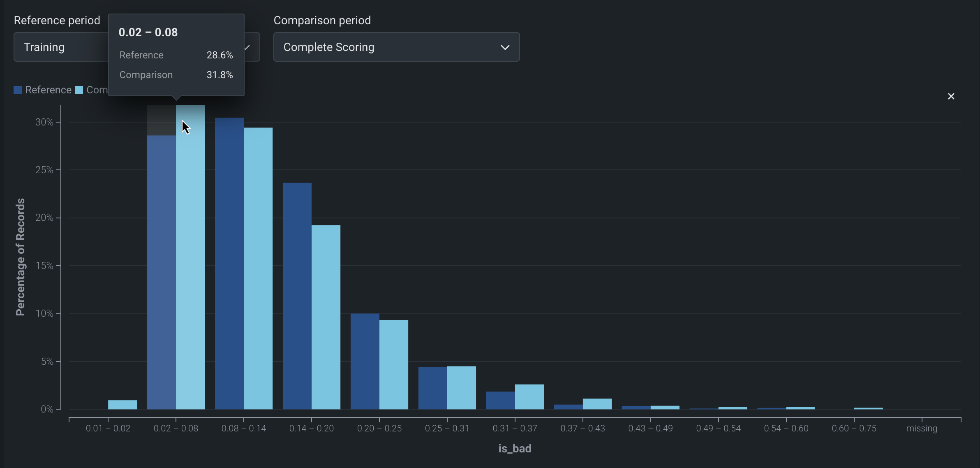Viewport: 980px width, 468px height.
Task: Click the 0.08 – 0.14 reference bar
Action: click(229, 263)
